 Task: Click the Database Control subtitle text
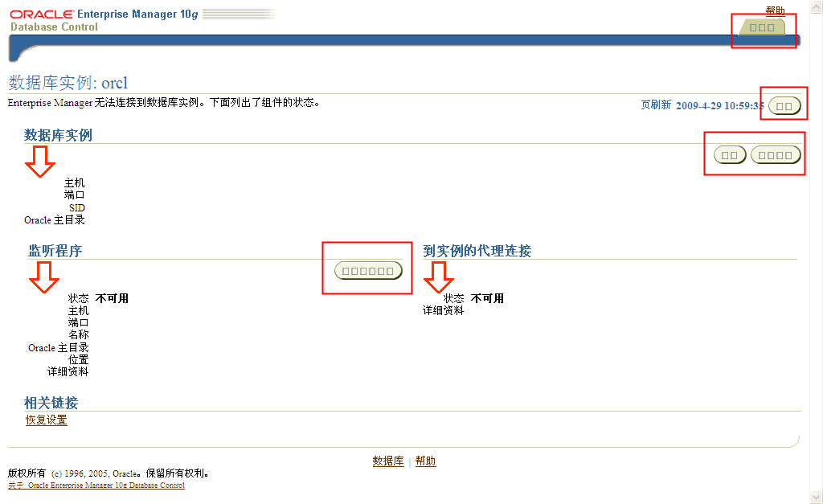pyautogui.click(x=54, y=27)
